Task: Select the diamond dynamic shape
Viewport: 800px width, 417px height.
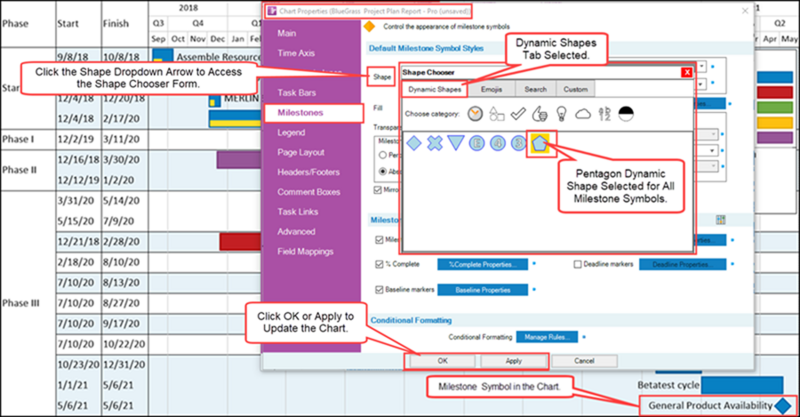Action: tap(414, 143)
